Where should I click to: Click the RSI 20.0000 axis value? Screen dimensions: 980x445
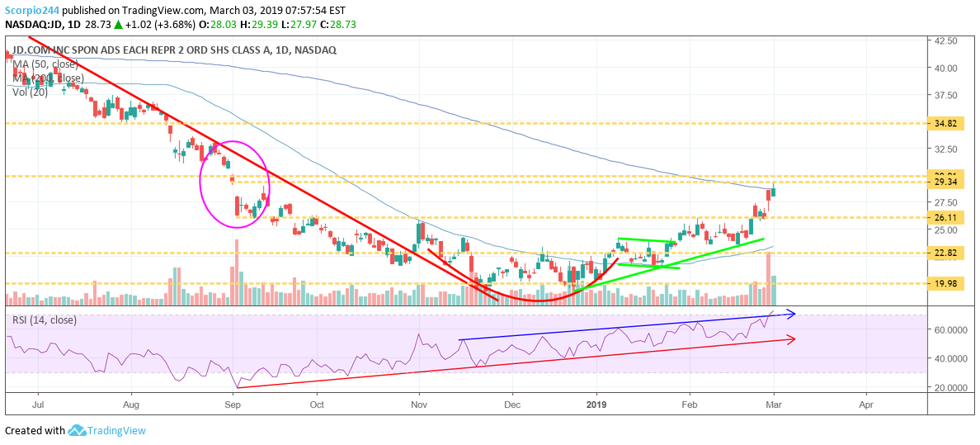949,387
